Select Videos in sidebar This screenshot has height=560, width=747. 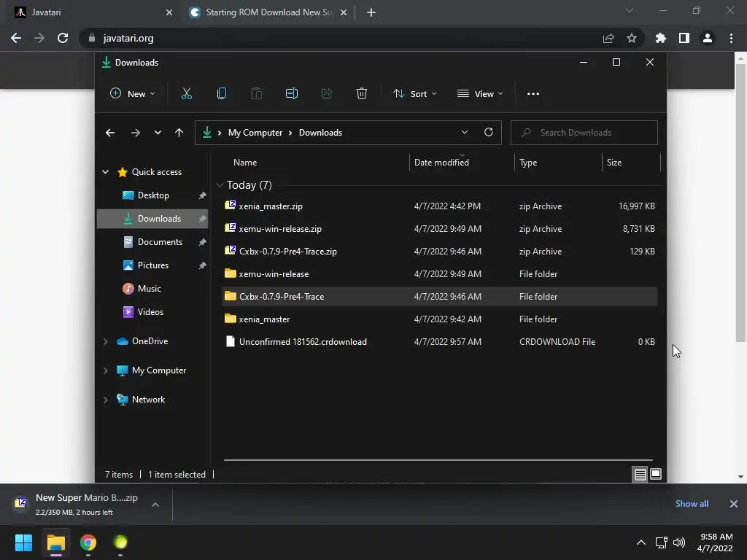150,312
